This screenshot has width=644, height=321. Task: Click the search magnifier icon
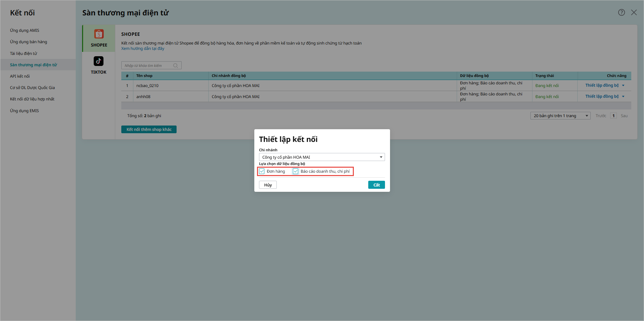175,66
